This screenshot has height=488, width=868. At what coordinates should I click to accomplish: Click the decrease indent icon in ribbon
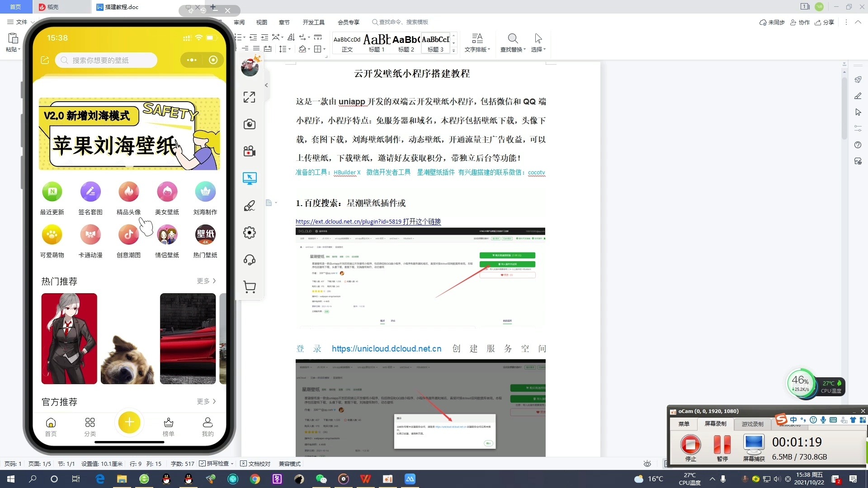[x=253, y=38]
